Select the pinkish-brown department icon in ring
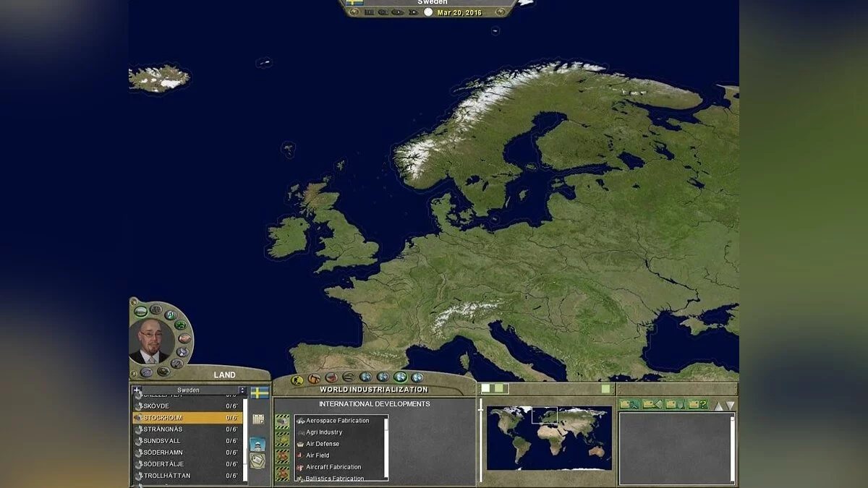Viewport: 868px width, 488px height. (185, 338)
